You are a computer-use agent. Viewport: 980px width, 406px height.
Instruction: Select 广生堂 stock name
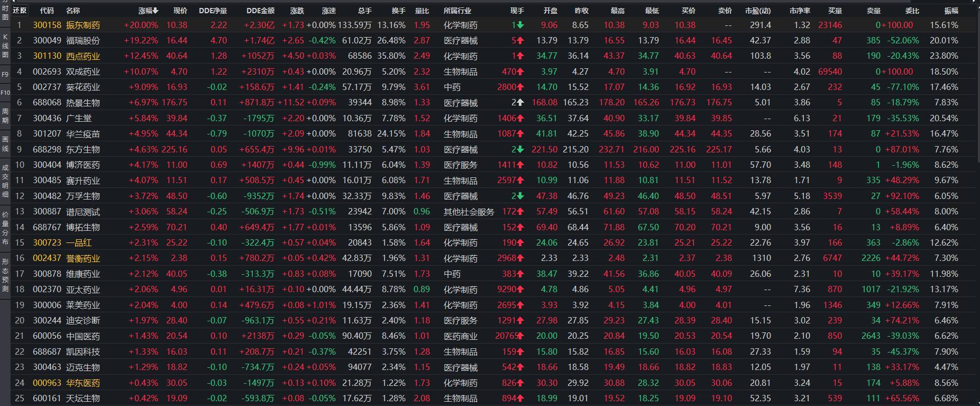79,118
